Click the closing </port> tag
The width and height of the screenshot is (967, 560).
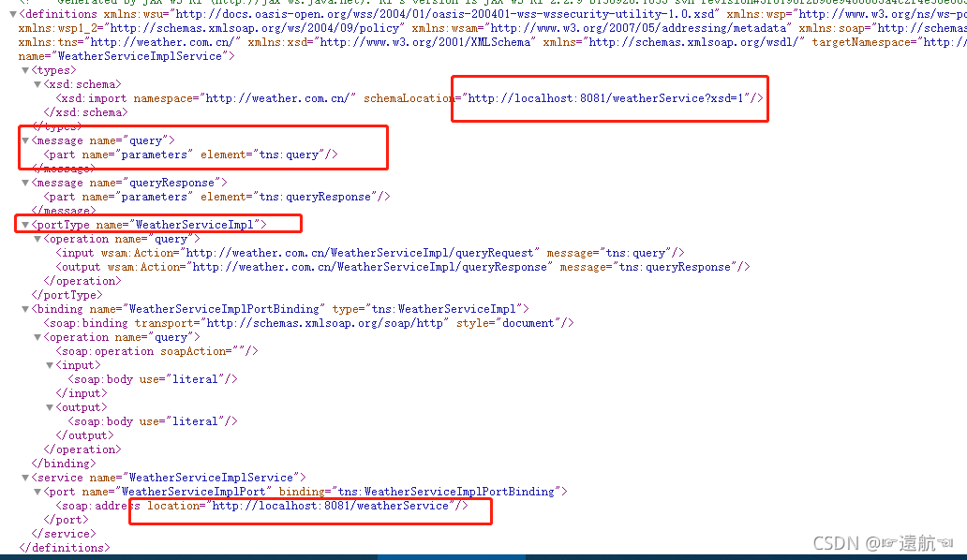point(66,520)
